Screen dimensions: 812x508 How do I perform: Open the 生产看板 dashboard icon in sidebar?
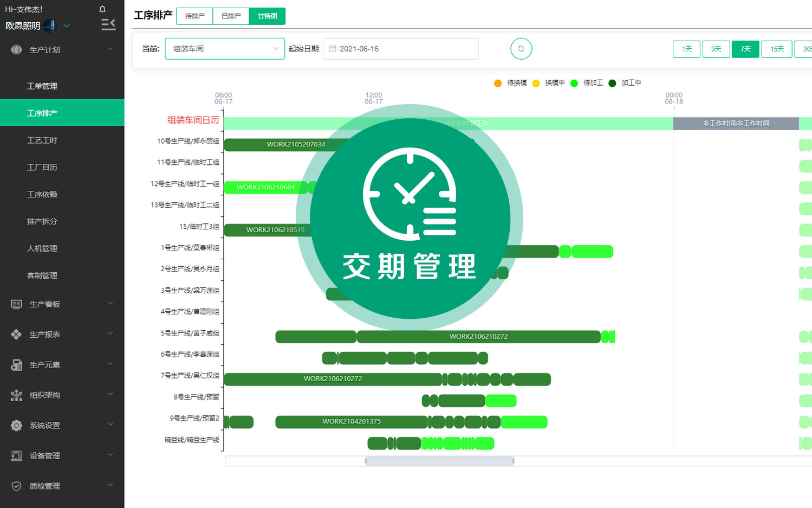16,304
